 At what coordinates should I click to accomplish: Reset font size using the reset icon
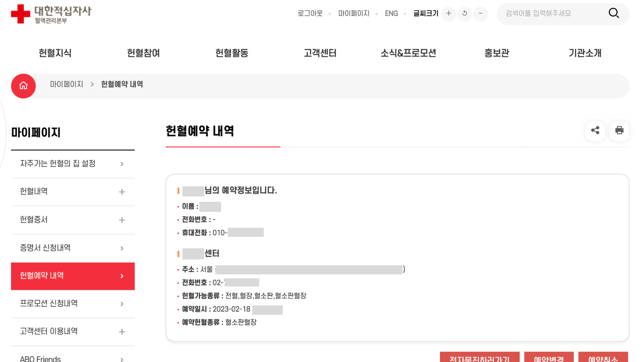[465, 14]
